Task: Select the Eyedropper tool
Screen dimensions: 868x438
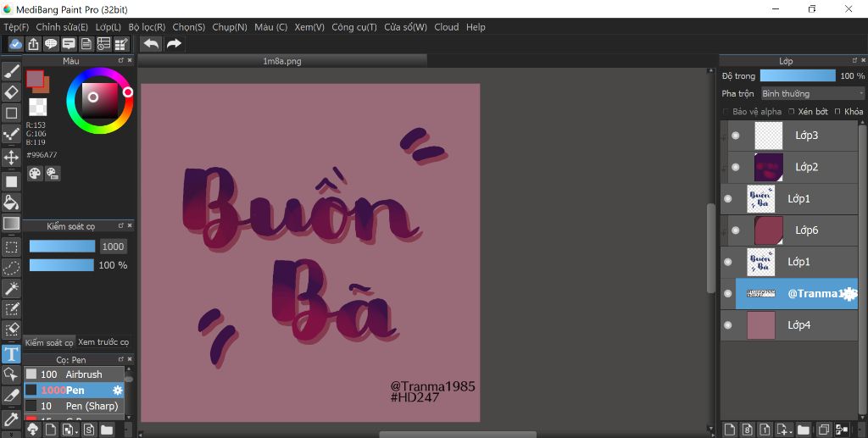Action: coord(11,419)
